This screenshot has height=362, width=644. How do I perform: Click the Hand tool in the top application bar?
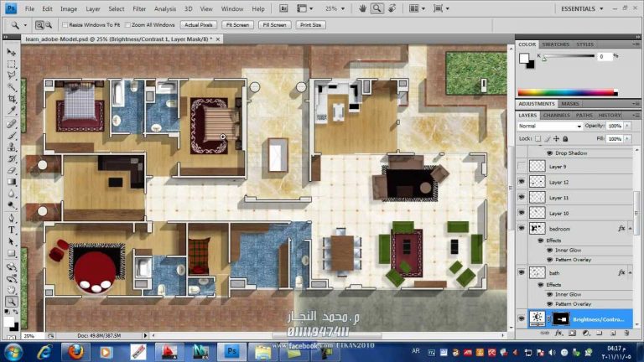[x=361, y=8]
